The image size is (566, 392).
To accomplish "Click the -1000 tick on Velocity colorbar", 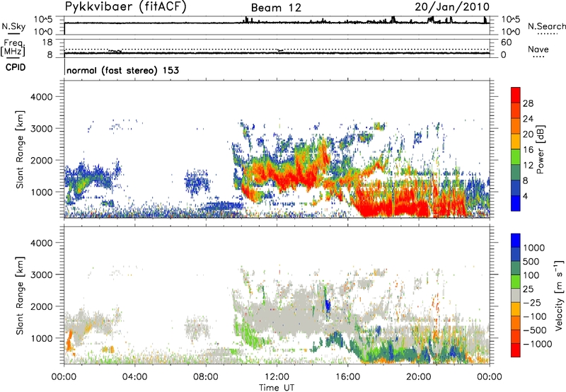I will click(x=538, y=344).
